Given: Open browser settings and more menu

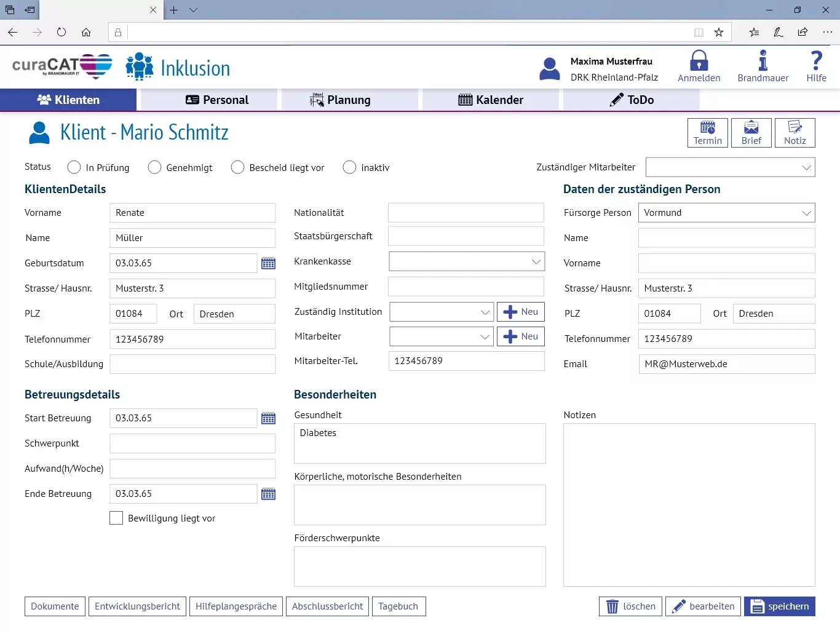Looking at the screenshot, I should click(x=828, y=32).
